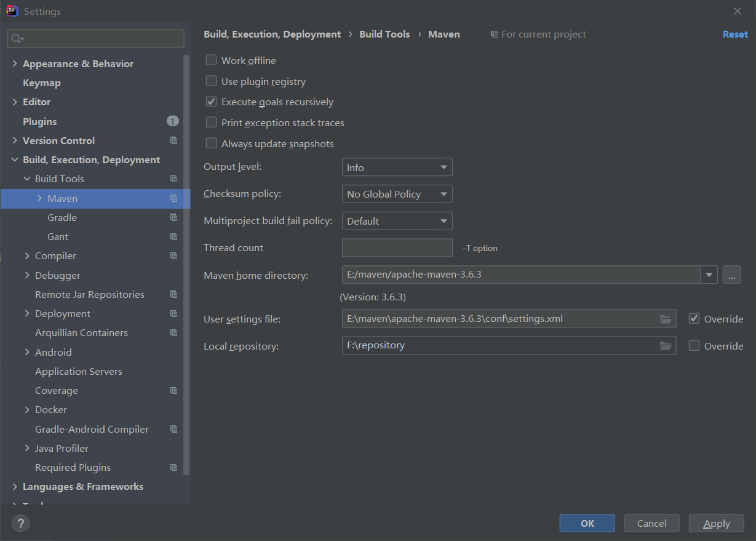The height and width of the screenshot is (541, 756).
Task: Expand the Java Profiler node
Action: coord(27,448)
